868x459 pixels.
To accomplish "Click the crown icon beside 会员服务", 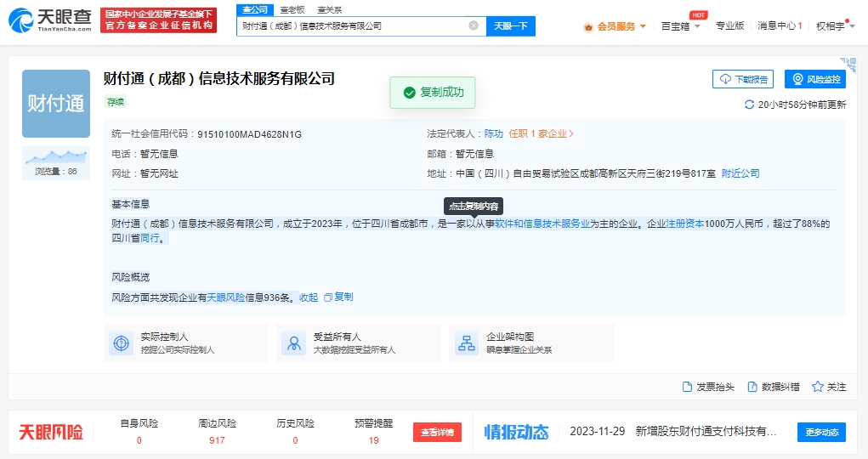I will tap(588, 26).
